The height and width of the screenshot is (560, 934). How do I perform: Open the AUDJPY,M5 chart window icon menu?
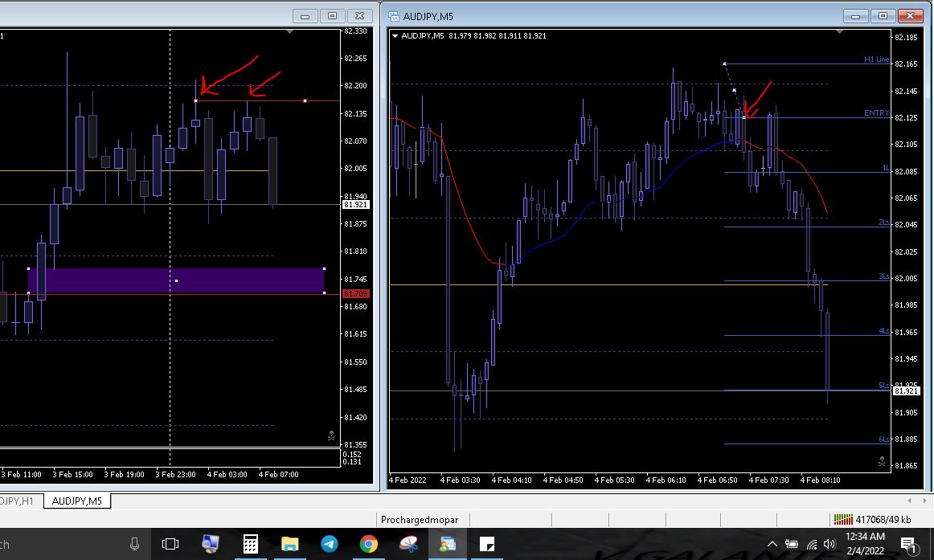(x=394, y=15)
